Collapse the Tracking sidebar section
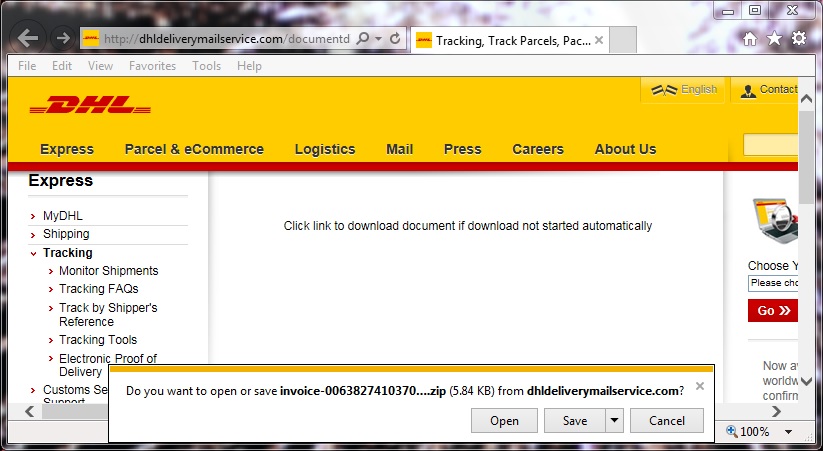The height and width of the screenshot is (451, 823). pyautogui.click(x=68, y=253)
